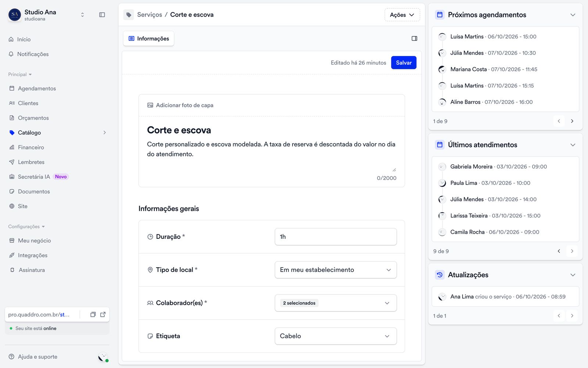Click the pro.quaddro.com.br site link
The image size is (588, 368).
tap(39, 315)
